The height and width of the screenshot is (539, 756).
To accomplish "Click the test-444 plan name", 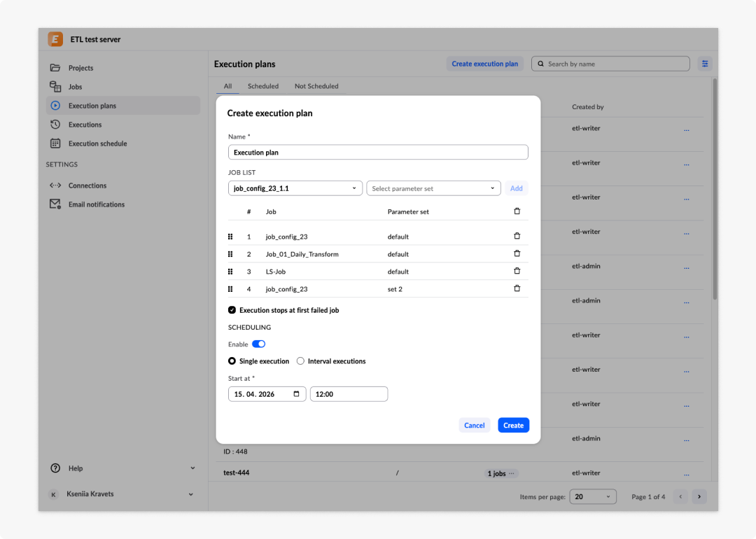I will (237, 473).
